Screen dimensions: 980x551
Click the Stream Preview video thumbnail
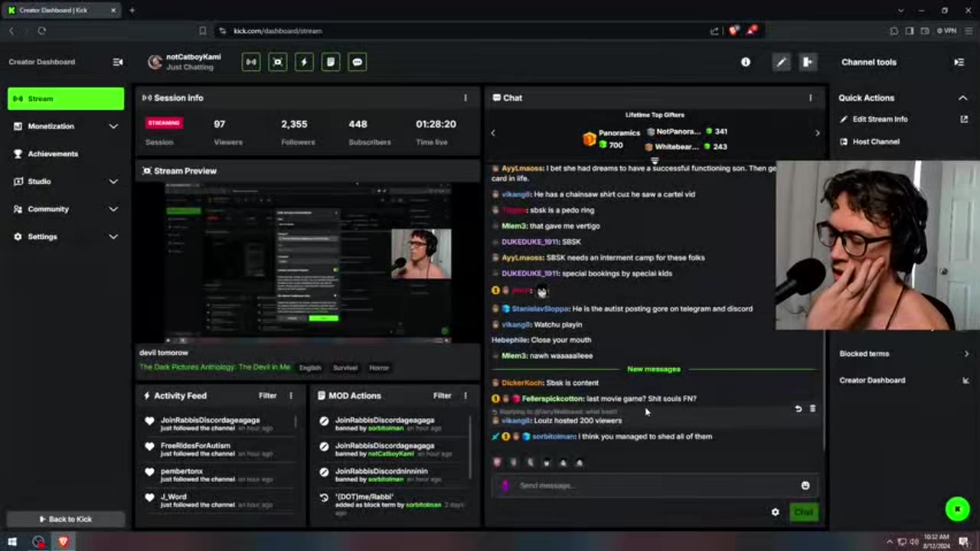coord(308,263)
